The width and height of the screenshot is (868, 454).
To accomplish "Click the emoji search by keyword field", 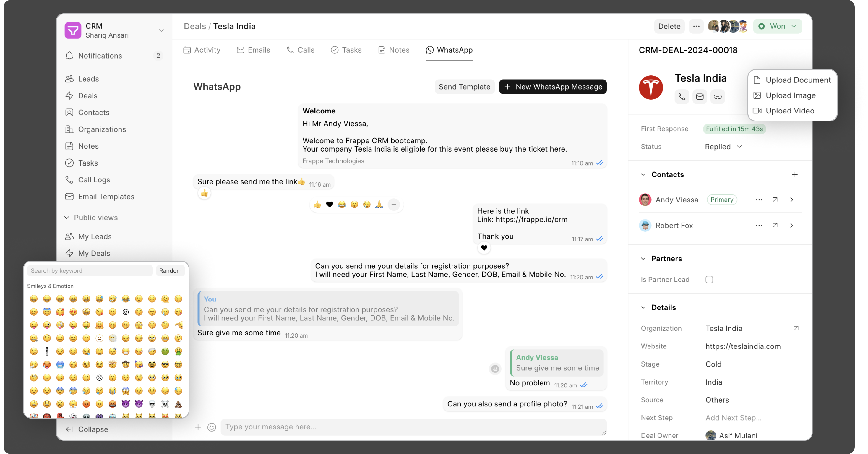I will (x=90, y=271).
